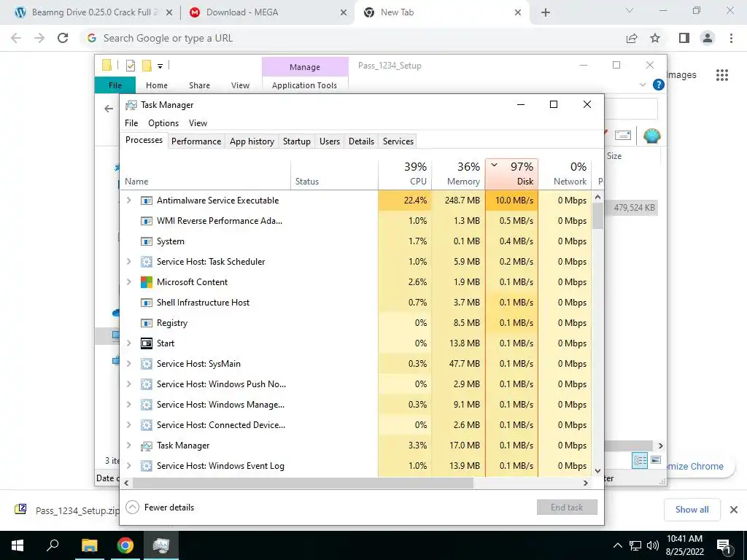Click the Start process icon

146,343
